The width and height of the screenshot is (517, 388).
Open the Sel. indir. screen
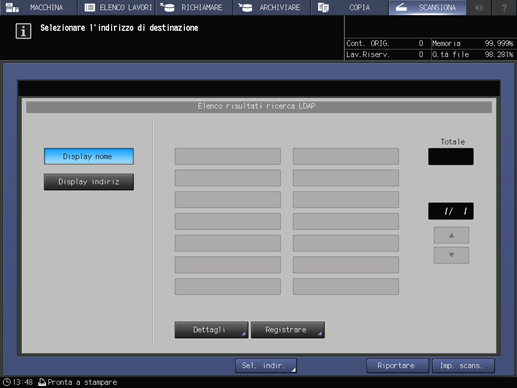click(266, 366)
